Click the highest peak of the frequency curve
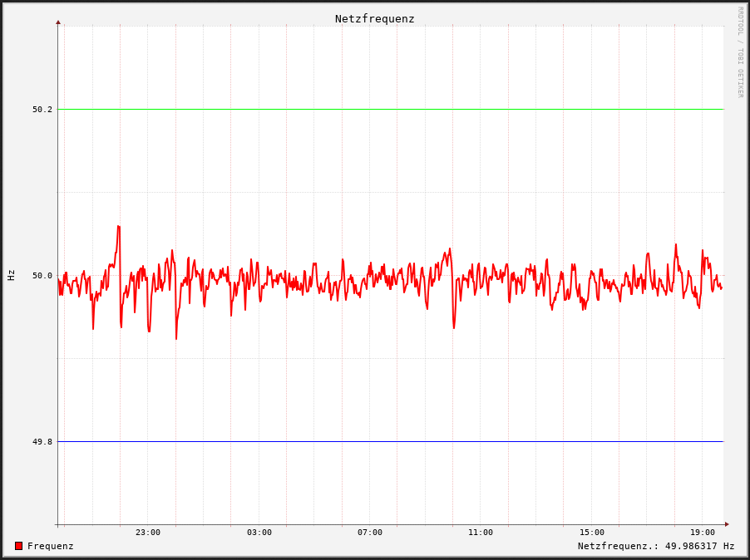The image size is (750, 560). [119, 226]
